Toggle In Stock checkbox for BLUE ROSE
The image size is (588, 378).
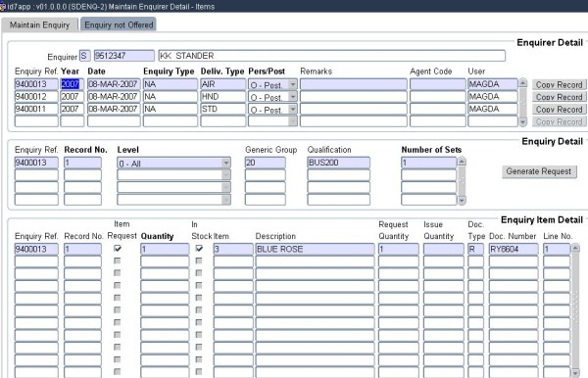199,248
